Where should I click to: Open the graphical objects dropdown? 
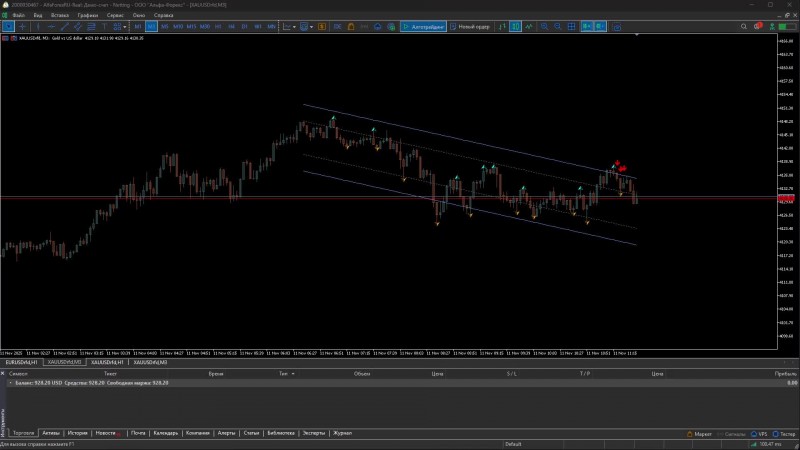coord(119,27)
